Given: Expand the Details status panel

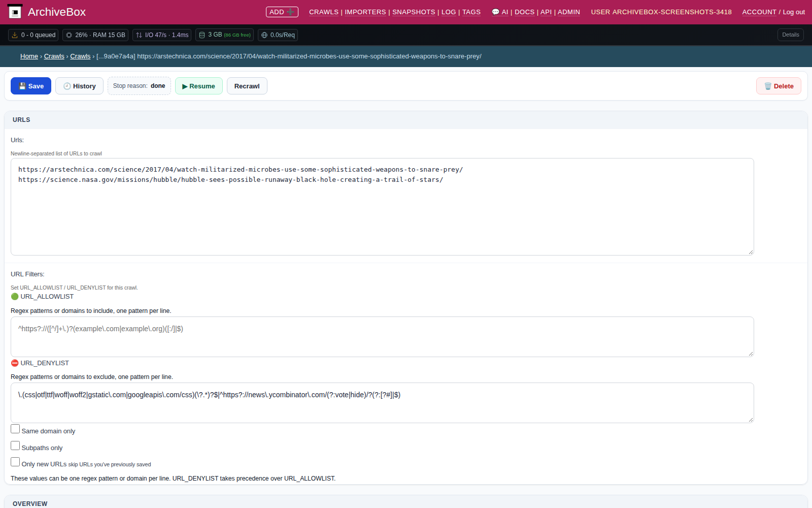Looking at the screenshot, I should (x=790, y=35).
